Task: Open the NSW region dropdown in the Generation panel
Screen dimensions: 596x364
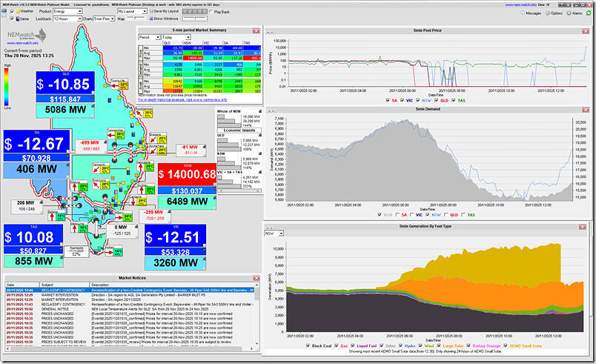Action: pyautogui.click(x=274, y=234)
